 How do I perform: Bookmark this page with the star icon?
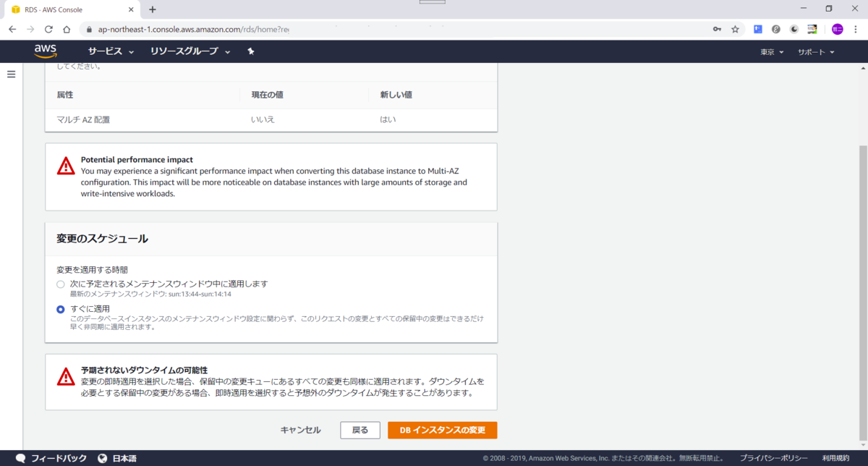coord(735,30)
